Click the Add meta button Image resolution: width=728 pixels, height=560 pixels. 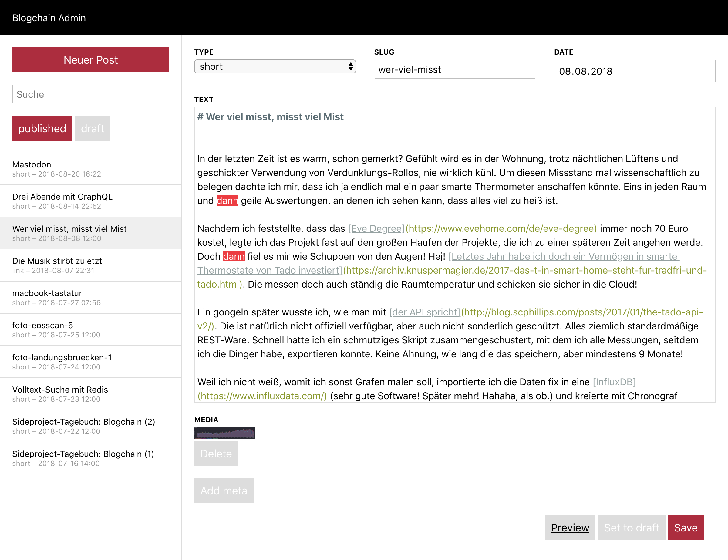tap(224, 490)
